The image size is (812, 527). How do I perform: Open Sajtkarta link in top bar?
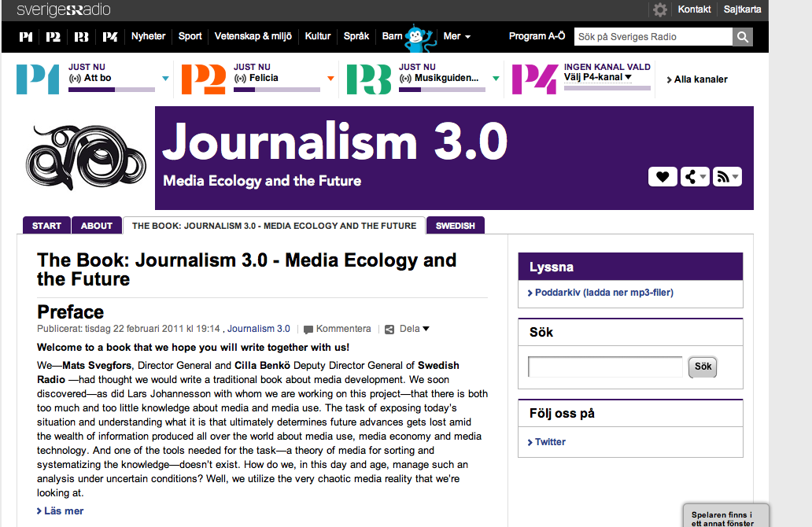click(x=742, y=9)
